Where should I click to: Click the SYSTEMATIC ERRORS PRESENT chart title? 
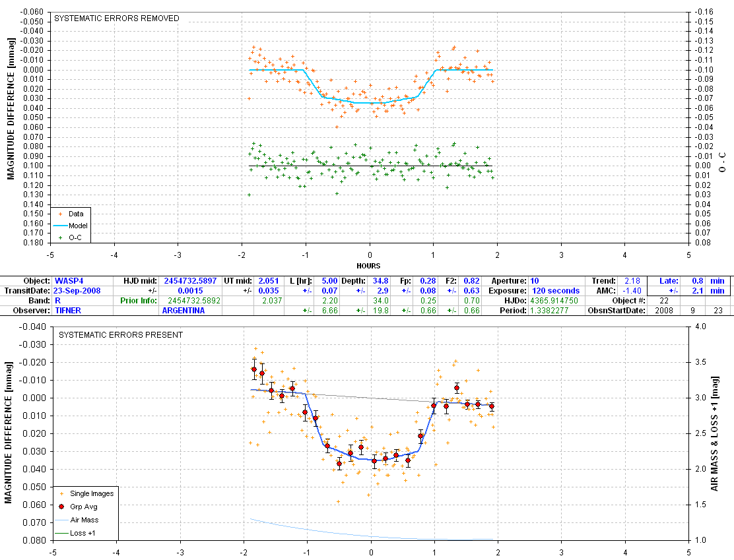[x=121, y=335]
